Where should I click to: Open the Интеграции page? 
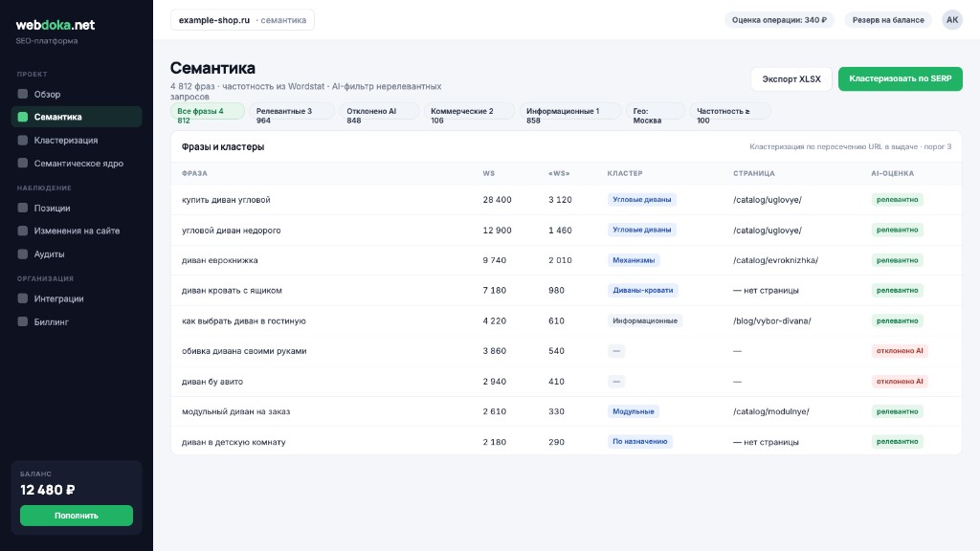tap(77, 298)
